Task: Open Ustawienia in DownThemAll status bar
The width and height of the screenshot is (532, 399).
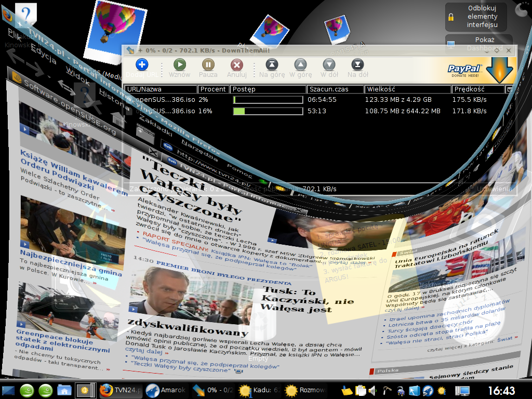Action: tap(495, 189)
